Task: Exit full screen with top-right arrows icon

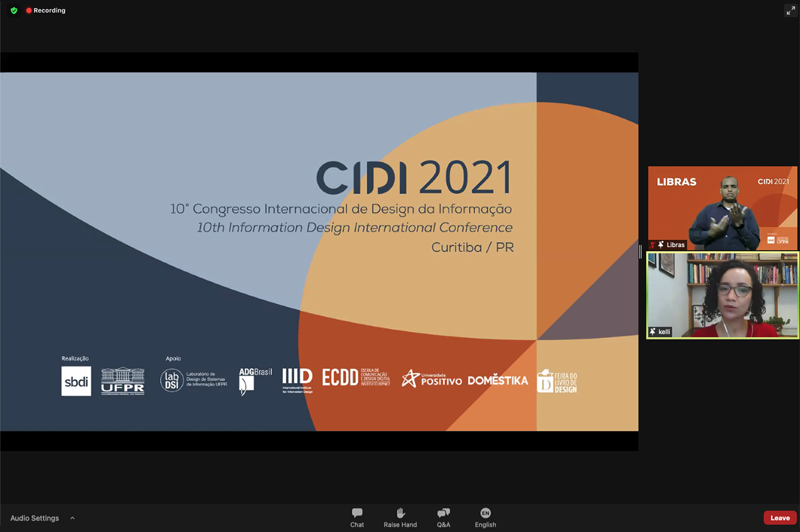Action: [x=791, y=11]
